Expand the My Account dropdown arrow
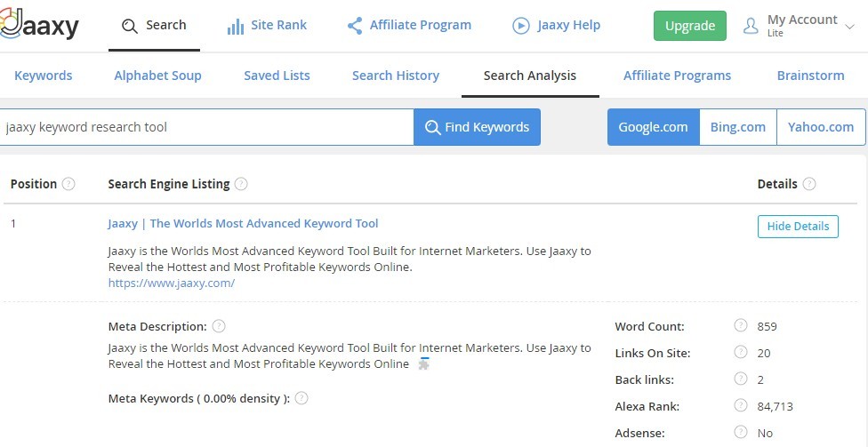 point(849,26)
